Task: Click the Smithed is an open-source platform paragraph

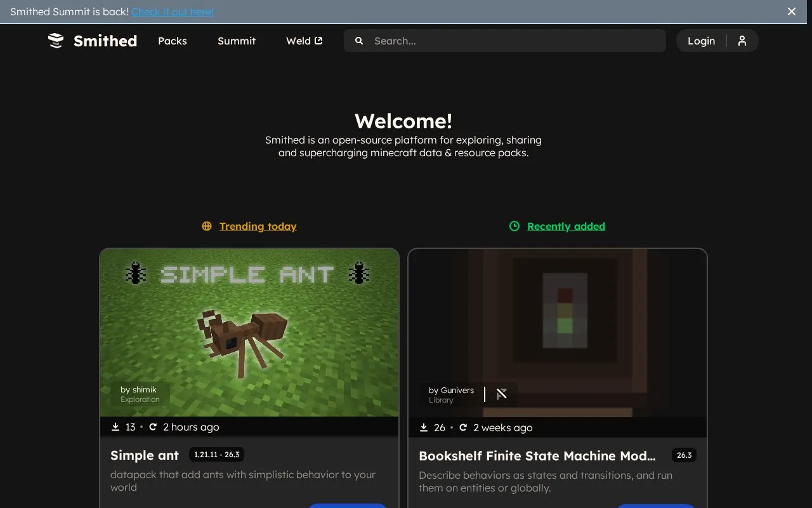Action: pyautogui.click(x=403, y=146)
